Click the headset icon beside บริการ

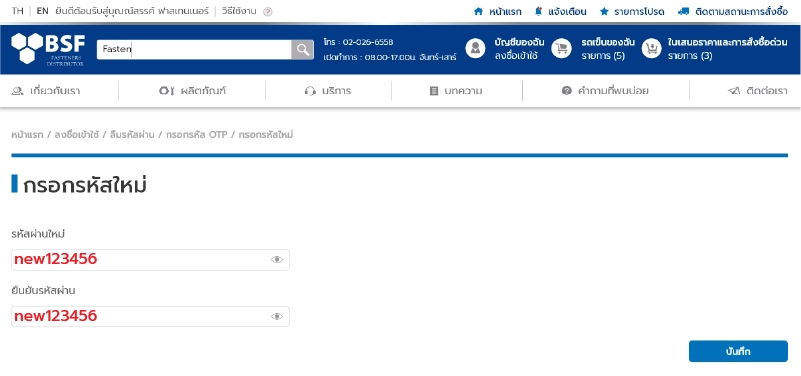click(x=310, y=91)
